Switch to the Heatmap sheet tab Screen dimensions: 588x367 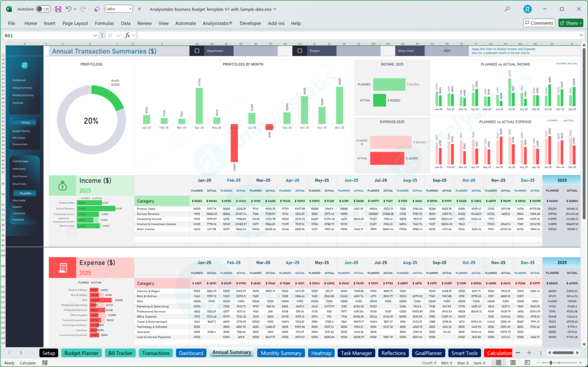coord(321,353)
